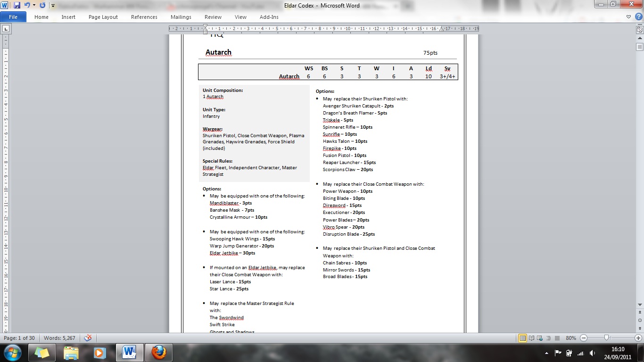Image resolution: width=644 pixels, height=362 pixels.
Task: Click the Eldar Jetbike – 30pts option
Action: 232,253
